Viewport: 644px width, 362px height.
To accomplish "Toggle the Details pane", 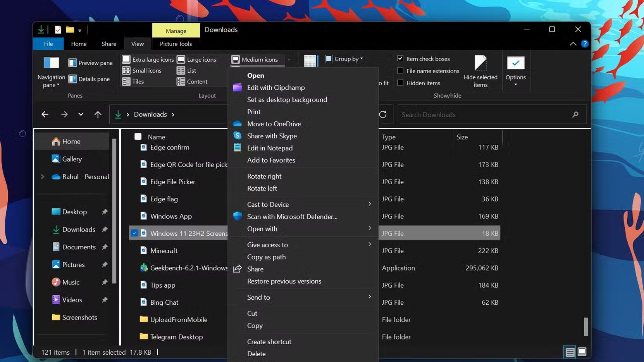I will [89, 79].
